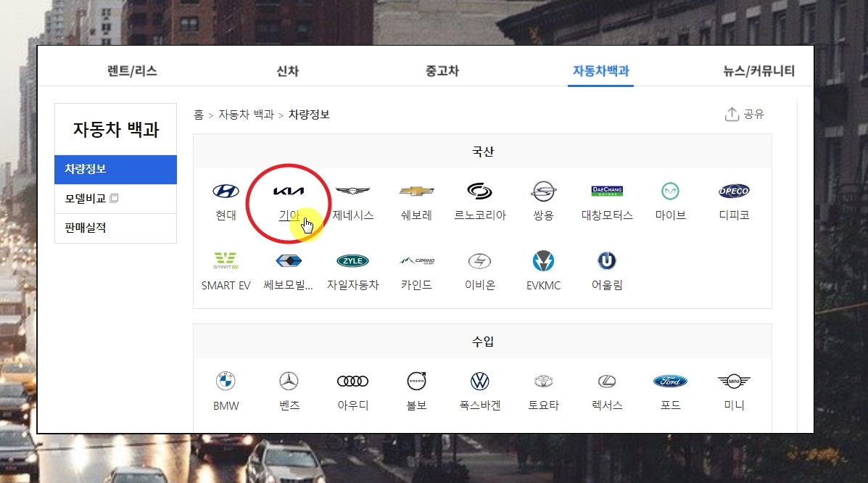Image resolution: width=868 pixels, height=483 pixels.
Task: Open the DPECO (디피코) logo
Action: click(x=734, y=191)
